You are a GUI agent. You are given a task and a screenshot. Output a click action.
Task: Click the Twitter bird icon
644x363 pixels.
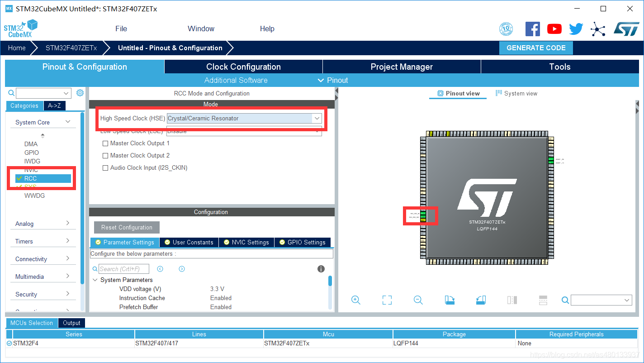click(576, 29)
